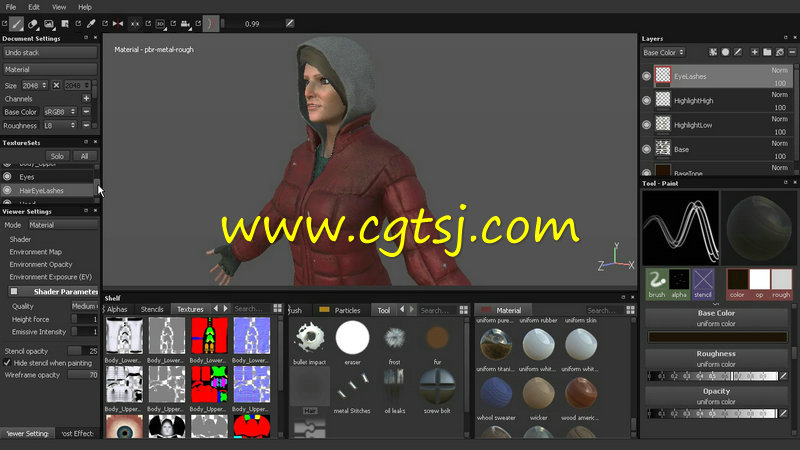Delete the layer with the minus icon
The image size is (800, 450).
792,52
